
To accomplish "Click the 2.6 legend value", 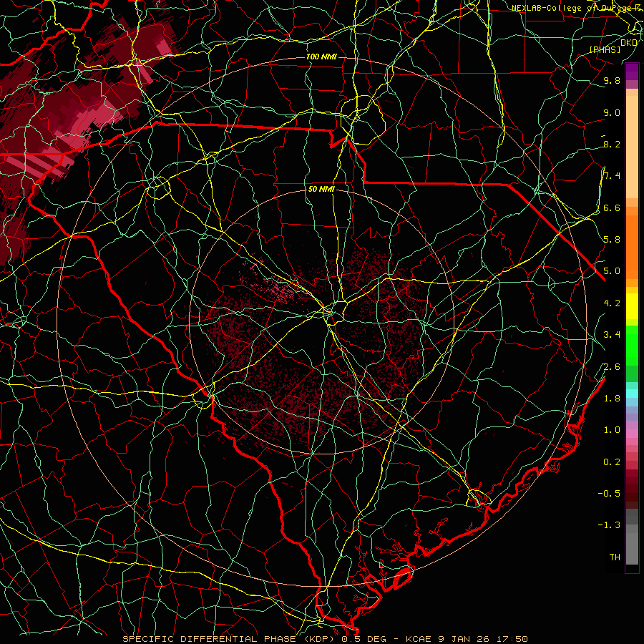I will [x=612, y=366].
